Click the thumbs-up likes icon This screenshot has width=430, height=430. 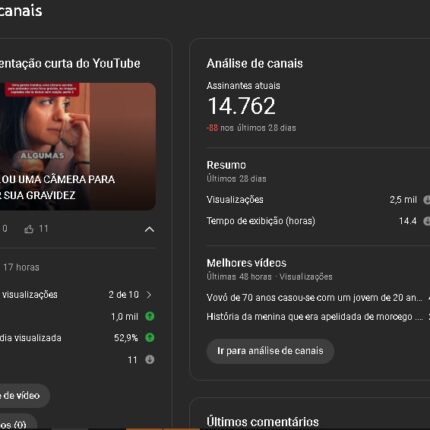[29, 229]
